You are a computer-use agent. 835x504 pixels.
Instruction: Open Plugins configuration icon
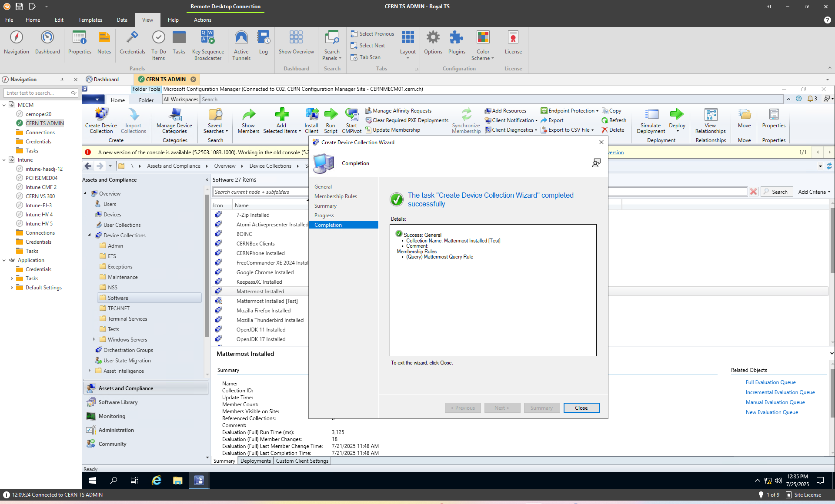tap(456, 38)
